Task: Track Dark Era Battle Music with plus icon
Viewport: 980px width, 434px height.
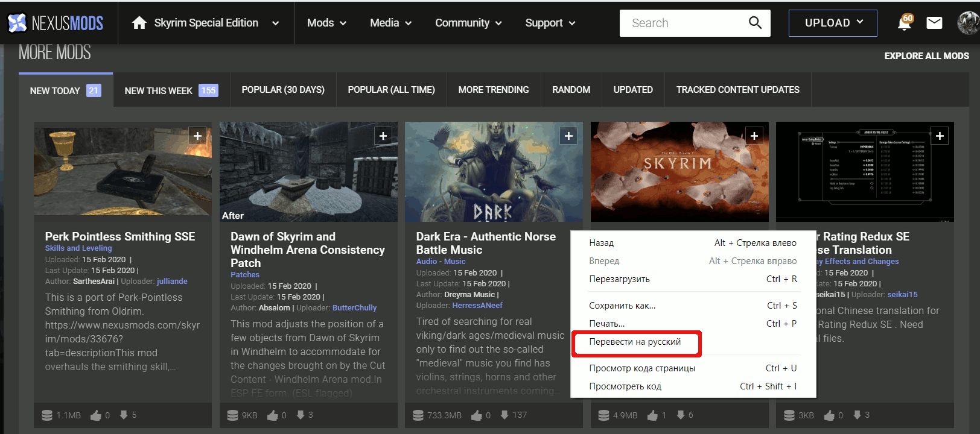Action: coord(568,136)
